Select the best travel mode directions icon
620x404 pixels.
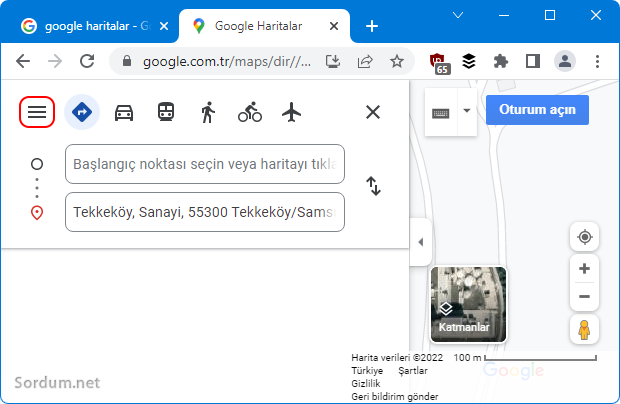tap(82, 112)
